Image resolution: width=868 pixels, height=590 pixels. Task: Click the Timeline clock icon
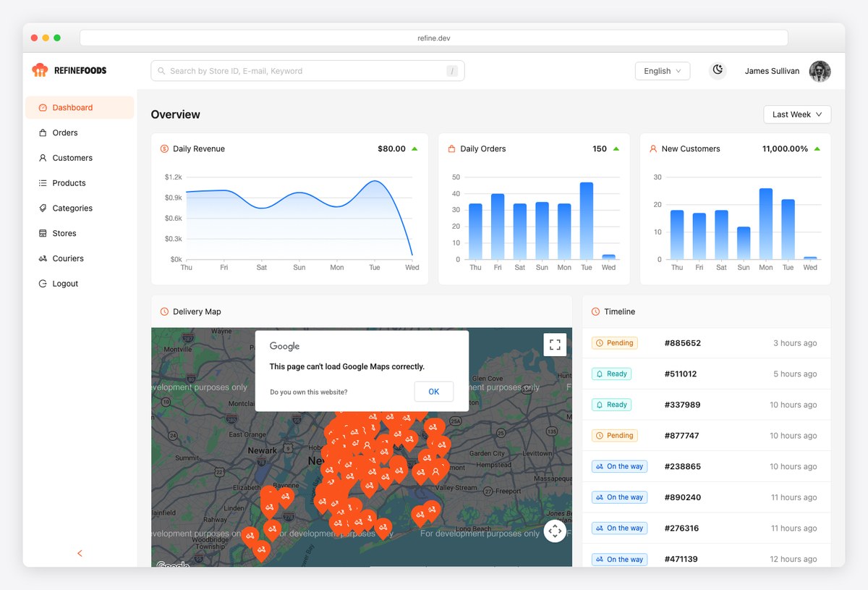(x=595, y=312)
